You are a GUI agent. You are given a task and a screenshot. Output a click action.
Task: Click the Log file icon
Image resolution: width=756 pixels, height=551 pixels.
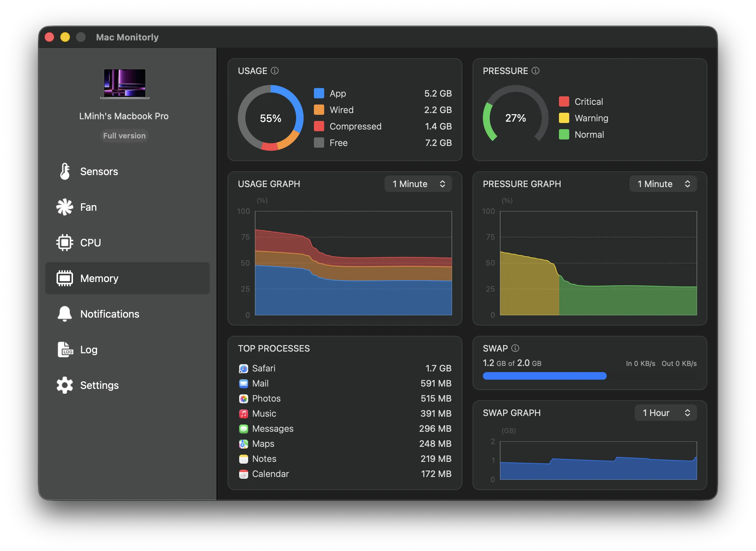click(65, 350)
